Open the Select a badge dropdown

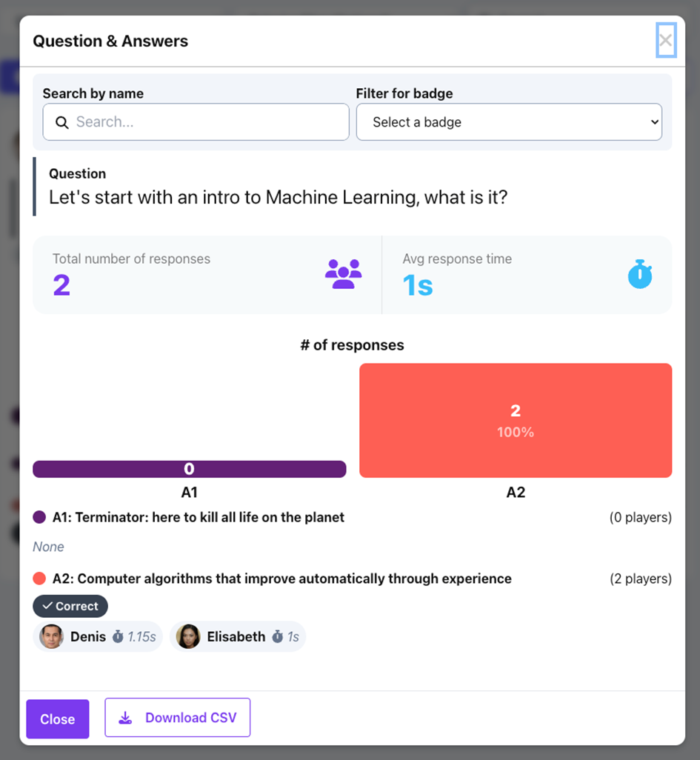[x=509, y=121]
